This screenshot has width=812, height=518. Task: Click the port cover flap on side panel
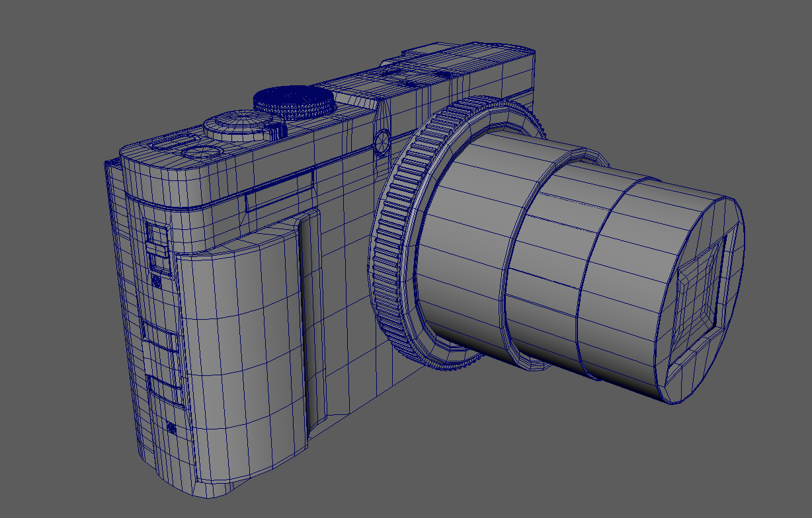point(162,344)
